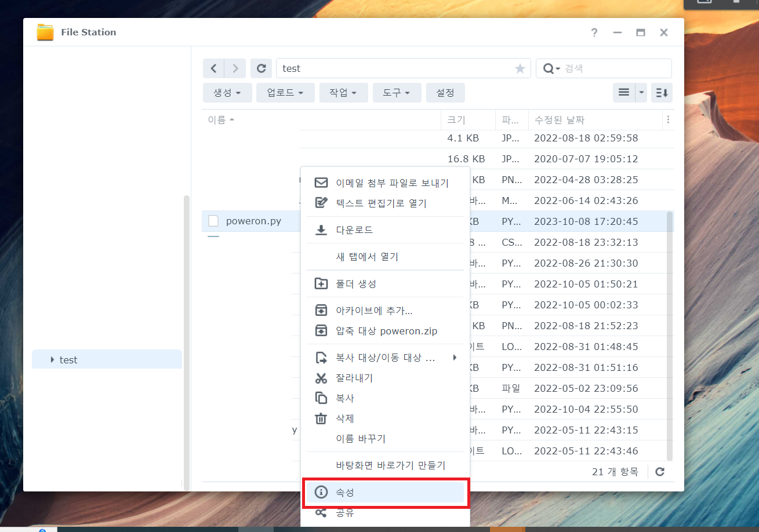This screenshot has width=759, height=532.
Task: Click date 2022-08-18 02:59:58 cell
Action: 586,138
